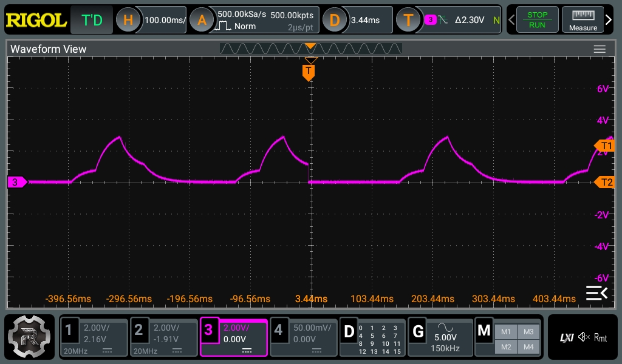Toggle the STOP/RUN acquisition control
The width and height of the screenshot is (622, 364).
537,19
